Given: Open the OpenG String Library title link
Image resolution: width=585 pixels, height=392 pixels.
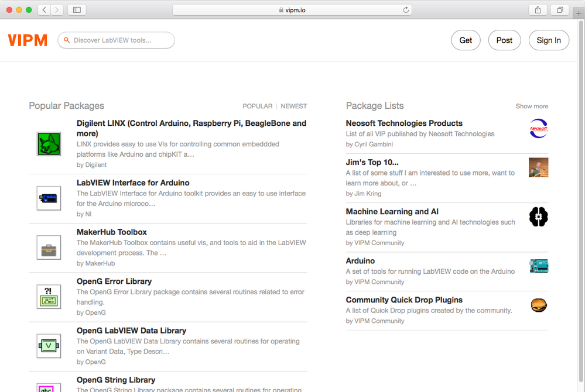Looking at the screenshot, I should [116, 380].
